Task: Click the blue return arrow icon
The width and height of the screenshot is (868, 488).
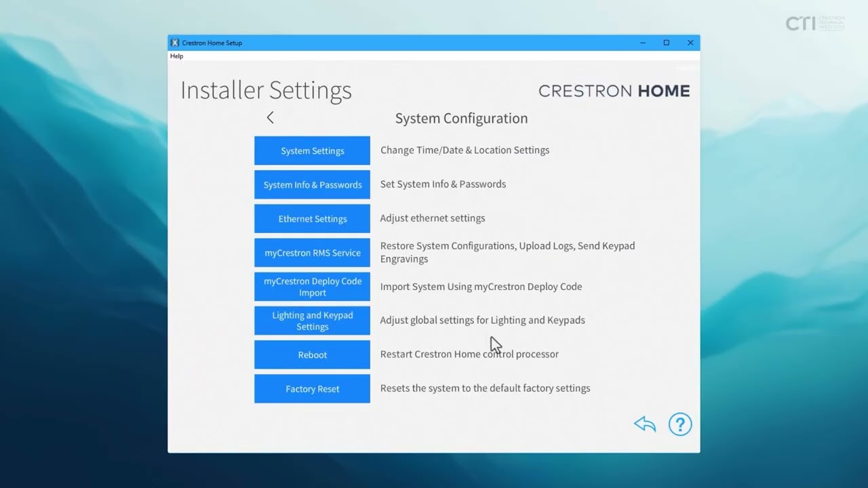Action: 645,424
